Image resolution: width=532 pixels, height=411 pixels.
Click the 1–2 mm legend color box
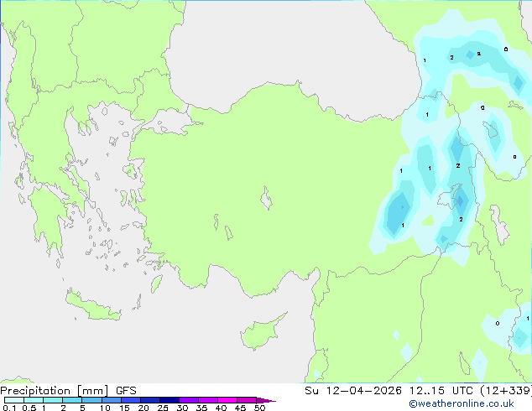pos(53,400)
